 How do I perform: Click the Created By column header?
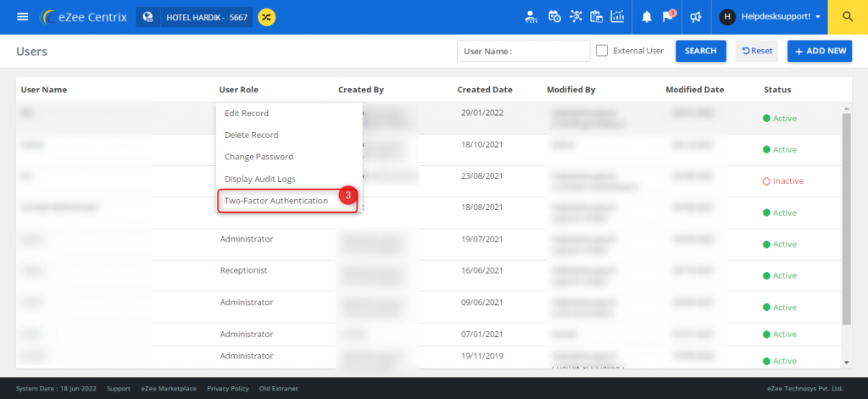361,90
